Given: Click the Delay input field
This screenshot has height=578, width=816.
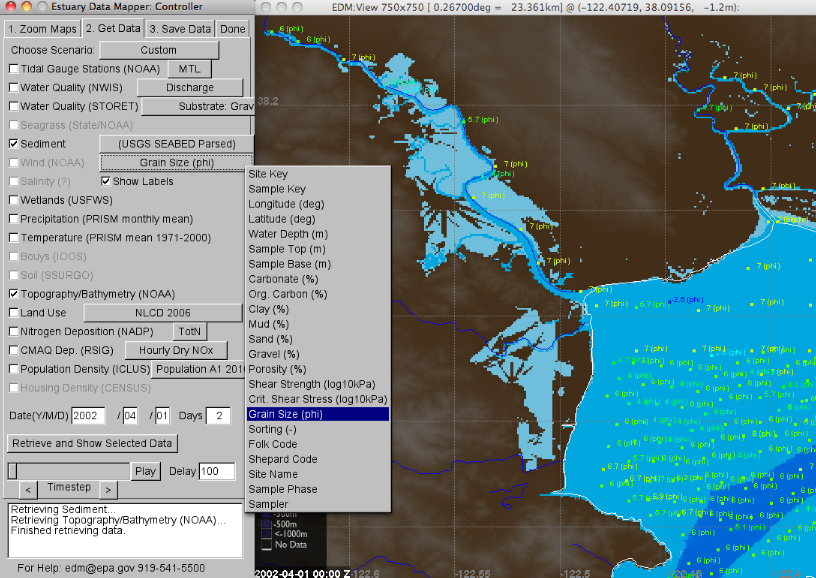Looking at the screenshot, I should click(216, 471).
